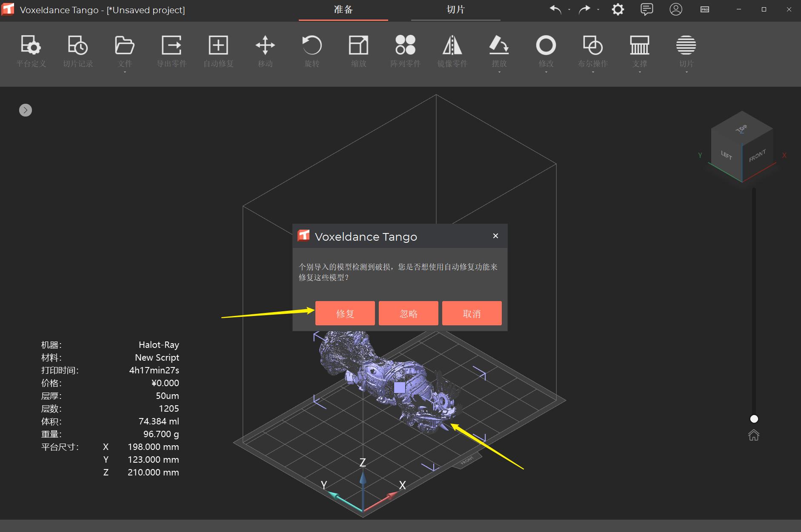Expand the collapsed left side panel

pos(25,110)
